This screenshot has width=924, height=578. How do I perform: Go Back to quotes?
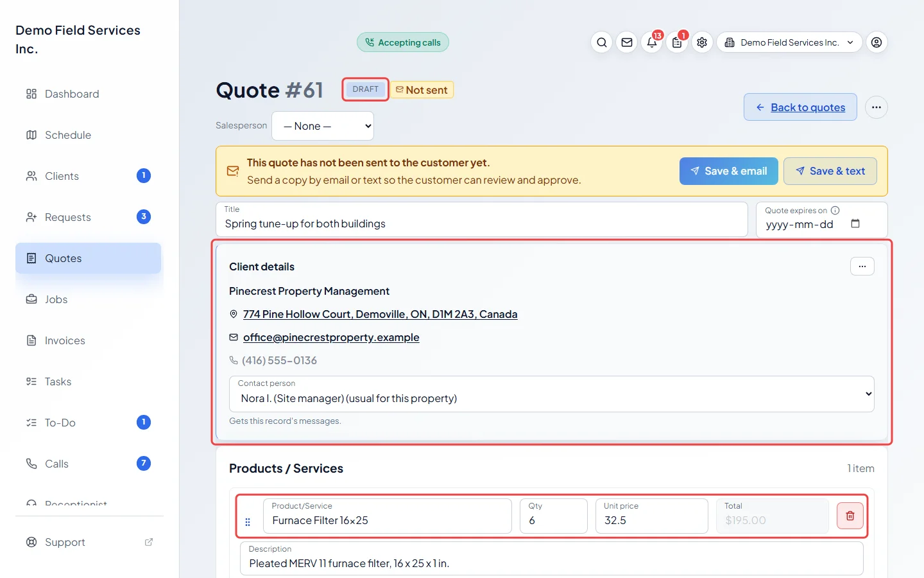pyautogui.click(x=800, y=107)
